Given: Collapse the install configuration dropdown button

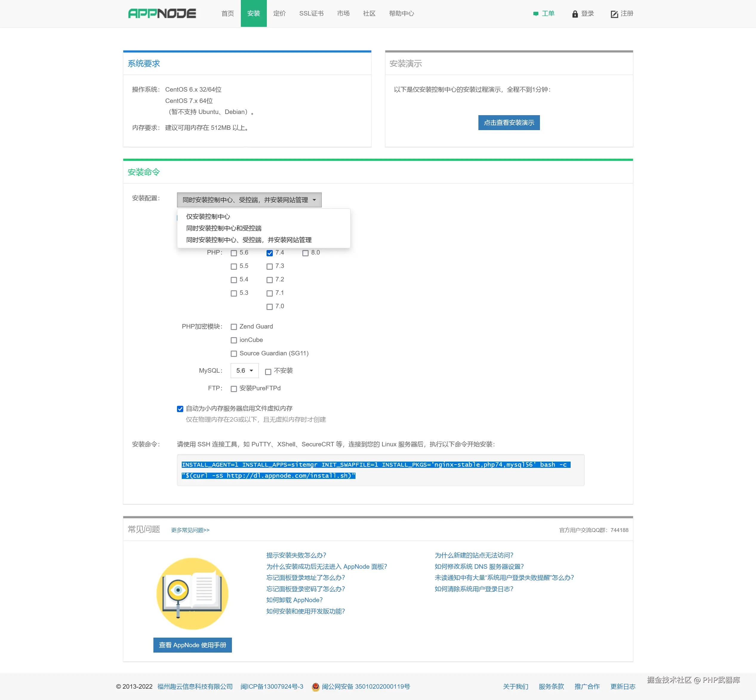Looking at the screenshot, I should (x=249, y=200).
